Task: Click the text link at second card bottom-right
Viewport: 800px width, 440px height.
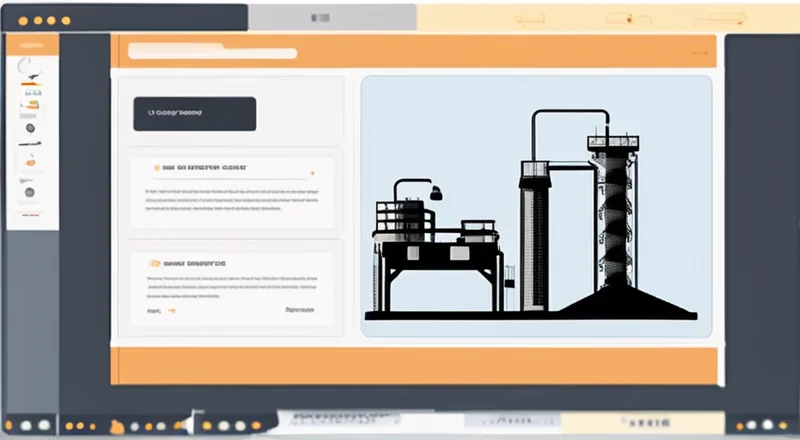Action: [300, 311]
